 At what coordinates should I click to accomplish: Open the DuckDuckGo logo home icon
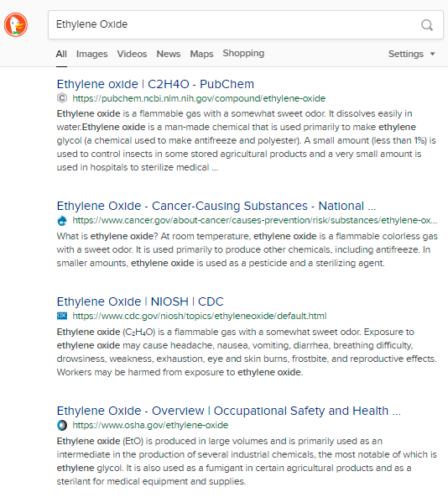click(16, 24)
